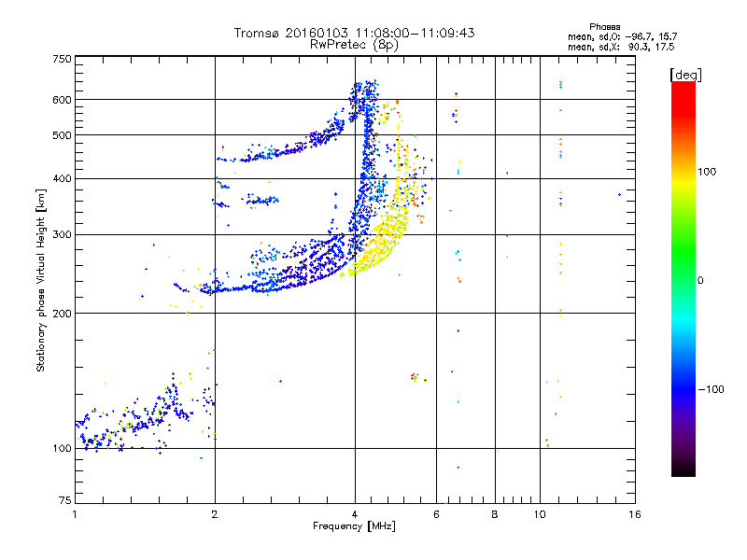
Task: Click the '[deg]' colorbar unit label
Action: (x=685, y=75)
